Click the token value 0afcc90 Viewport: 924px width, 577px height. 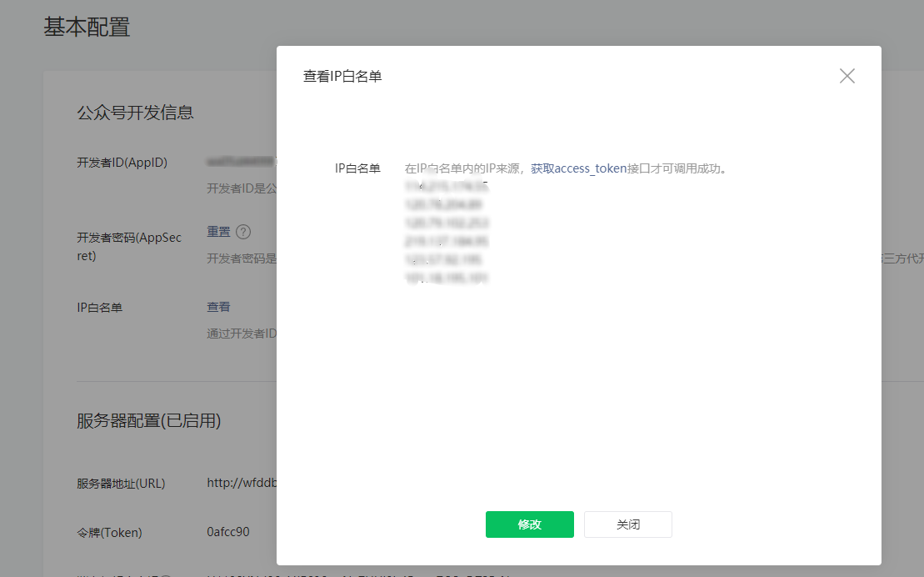click(x=228, y=532)
